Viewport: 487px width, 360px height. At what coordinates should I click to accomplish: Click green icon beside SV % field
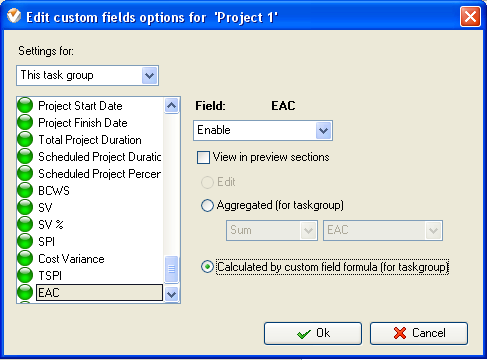pos(25,224)
